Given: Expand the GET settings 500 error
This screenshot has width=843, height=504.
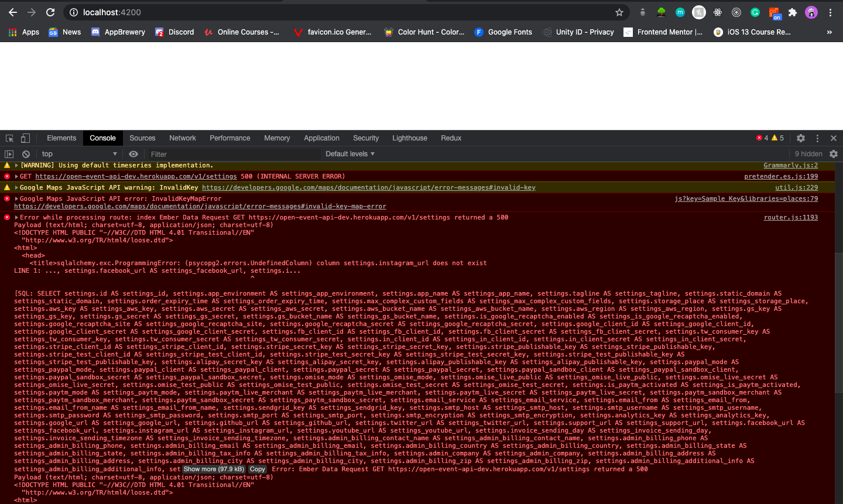Looking at the screenshot, I should click(x=16, y=176).
